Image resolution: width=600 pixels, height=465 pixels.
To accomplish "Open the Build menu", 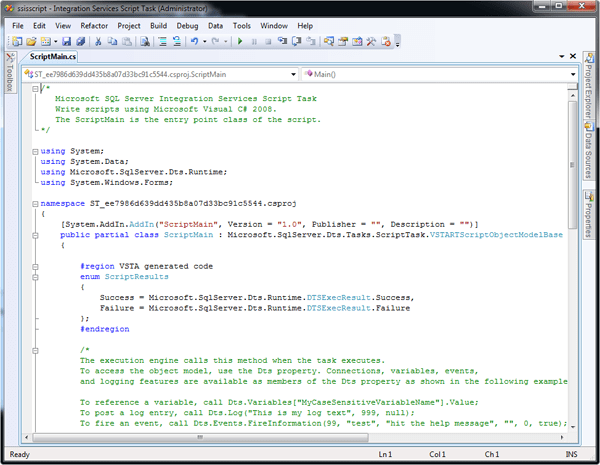I will [158, 26].
